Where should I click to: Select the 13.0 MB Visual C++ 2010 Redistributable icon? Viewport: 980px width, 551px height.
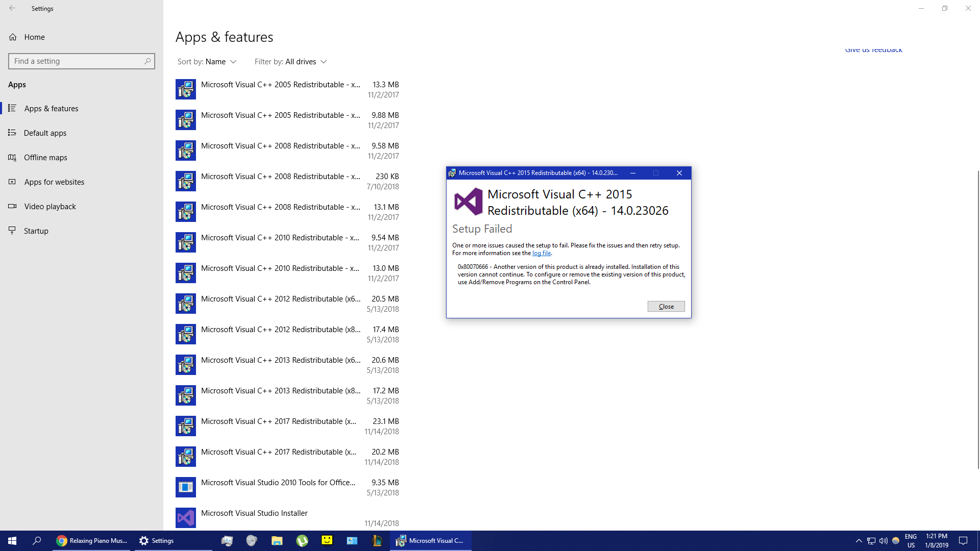tap(186, 273)
